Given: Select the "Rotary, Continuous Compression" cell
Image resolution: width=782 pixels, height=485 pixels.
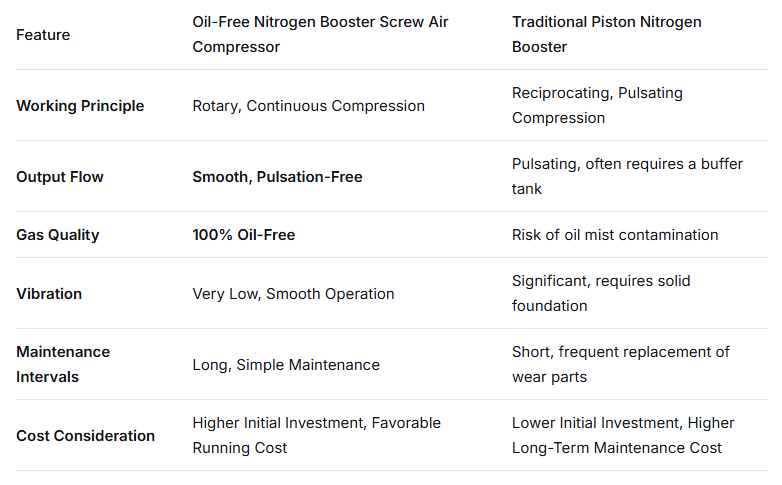Looking at the screenshot, I should coord(308,106).
